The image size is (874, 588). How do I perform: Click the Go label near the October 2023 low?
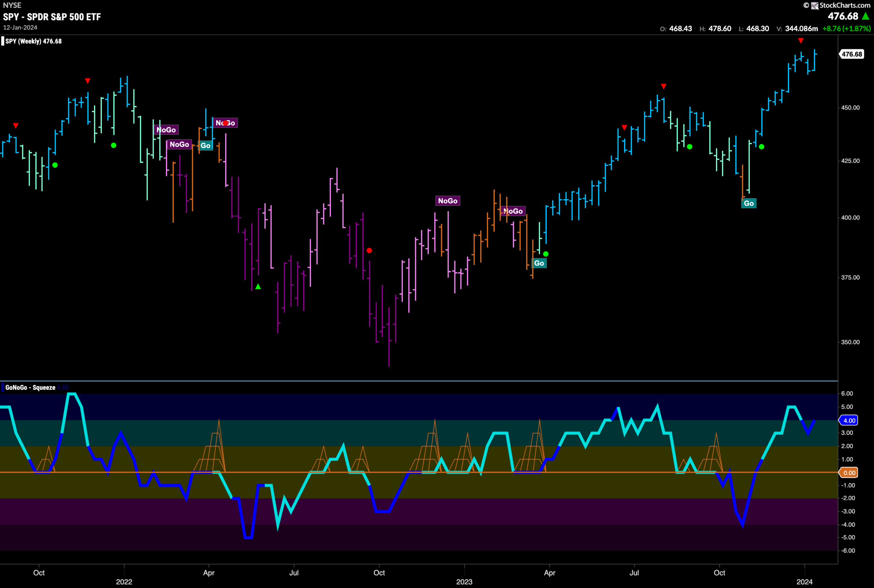coord(749,203)
